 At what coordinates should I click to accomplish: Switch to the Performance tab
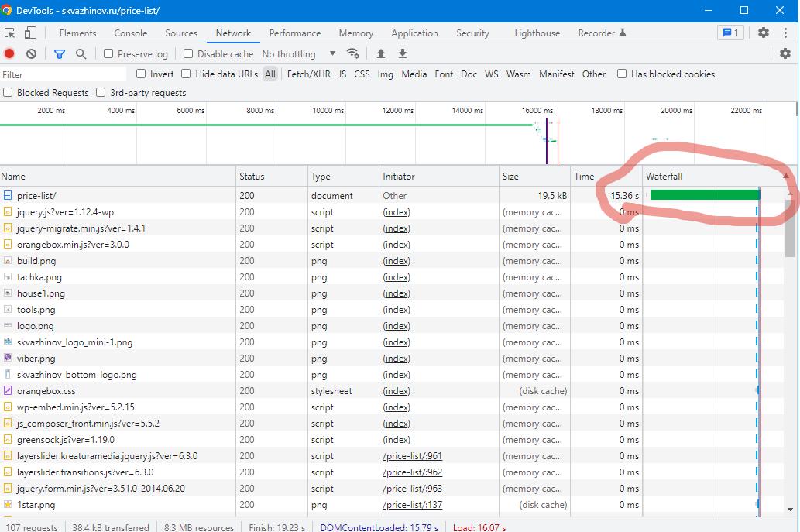tap(294, 33)
